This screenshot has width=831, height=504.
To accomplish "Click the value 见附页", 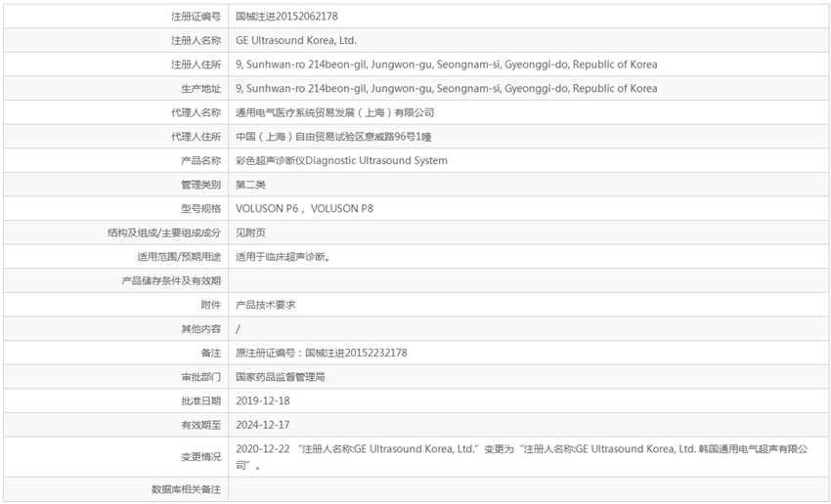I will point(250,232).
